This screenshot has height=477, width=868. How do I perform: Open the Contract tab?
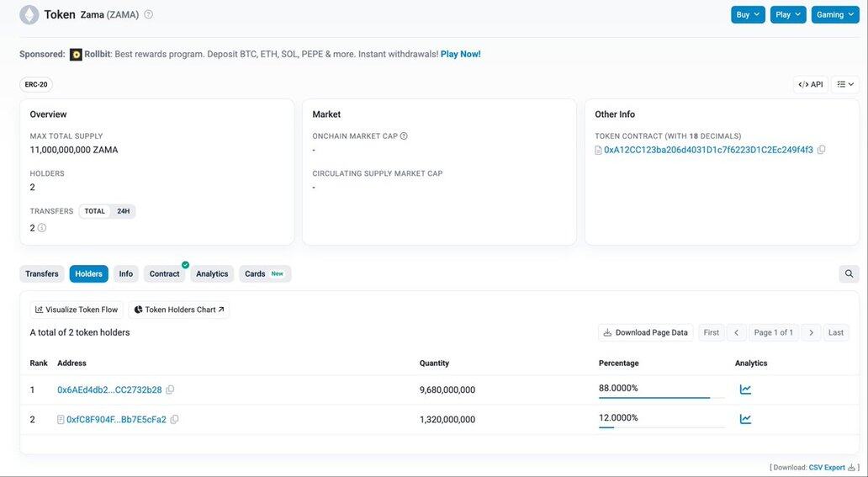pyautogui.click(x=164, y=273)
